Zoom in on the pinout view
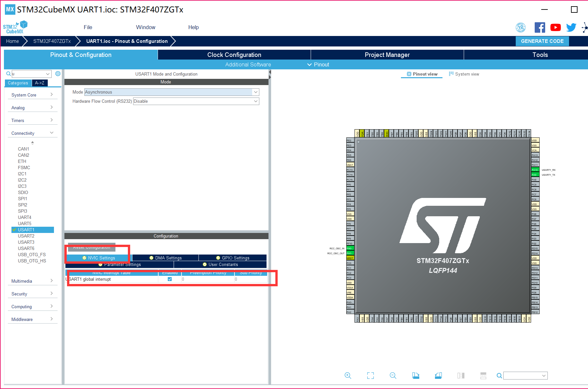The height and width of the screenshot is (389, 588). [348, 375]
